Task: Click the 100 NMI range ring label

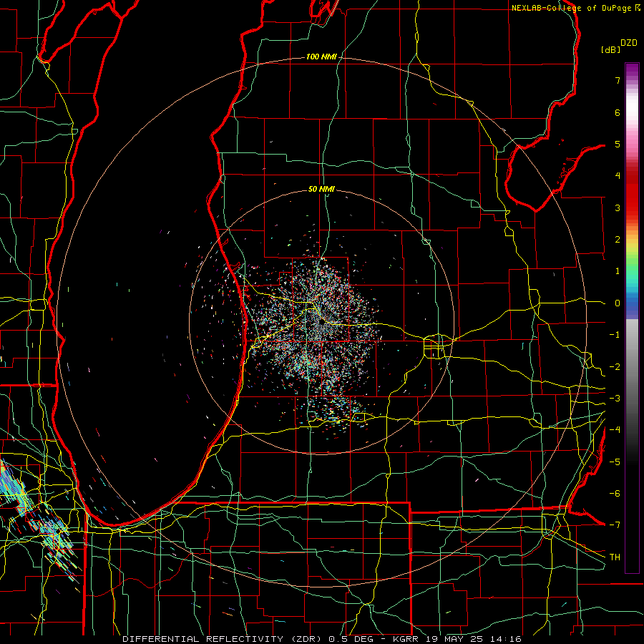Action: click(321, 57)
